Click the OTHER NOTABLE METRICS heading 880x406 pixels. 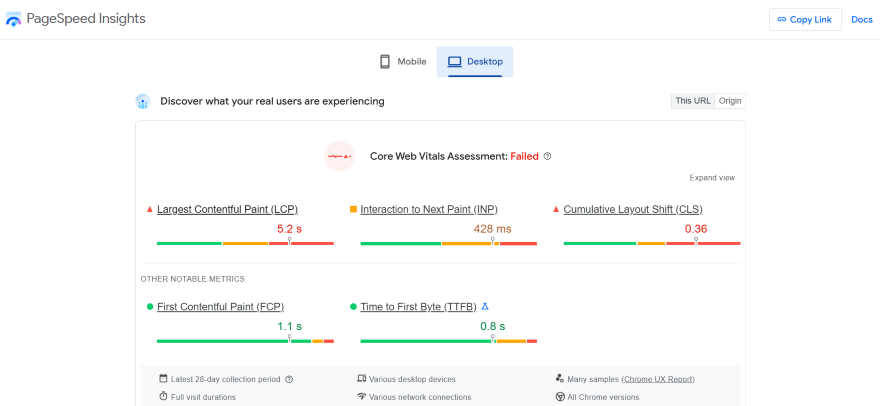coord(192,279)
